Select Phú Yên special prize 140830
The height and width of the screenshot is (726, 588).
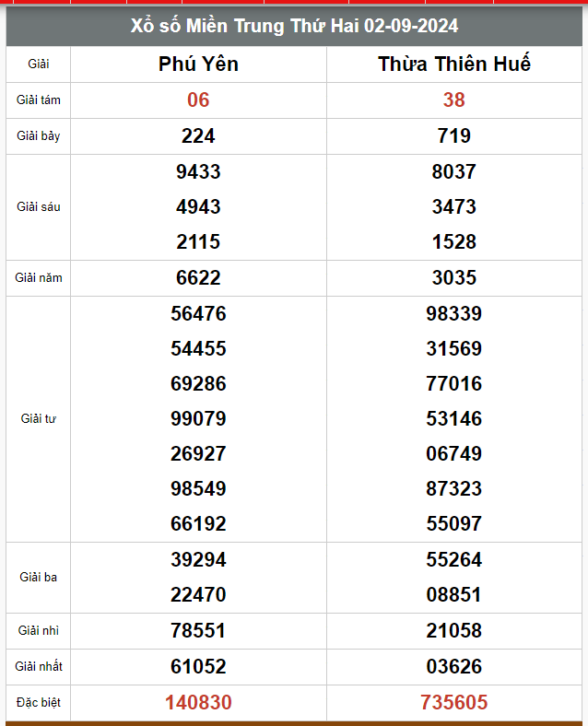click(198, 702)
